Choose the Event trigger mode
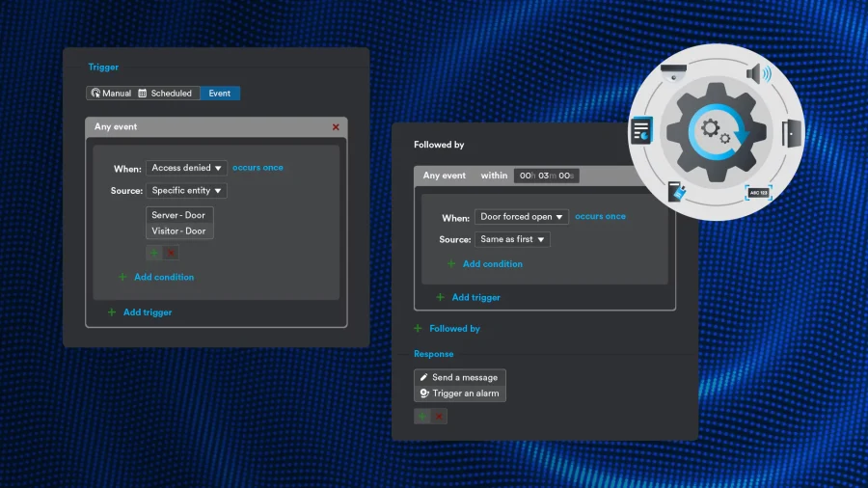Screen dimensions: 868x488 [x=220, y=94]
